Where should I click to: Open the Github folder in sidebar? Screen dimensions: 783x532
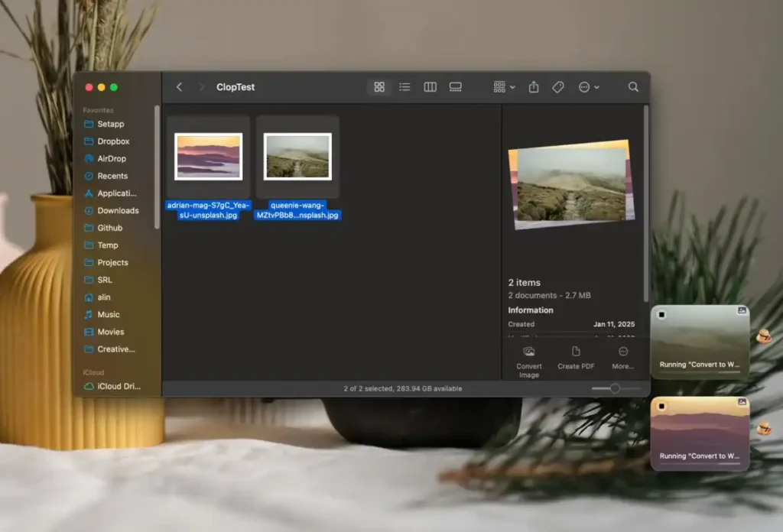(109, 228)
